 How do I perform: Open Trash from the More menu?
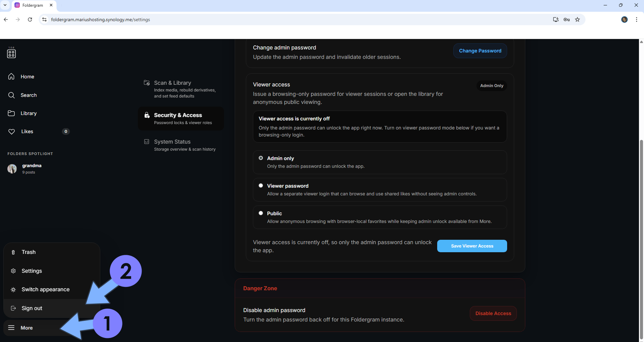[28, 252]
